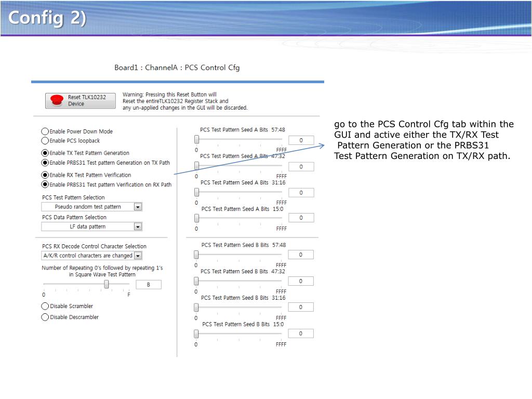Click Seed B Bits 15:0 slider handle
This screenshot has height=399, width=532.
pyautogui.click(x=196, y=334)
